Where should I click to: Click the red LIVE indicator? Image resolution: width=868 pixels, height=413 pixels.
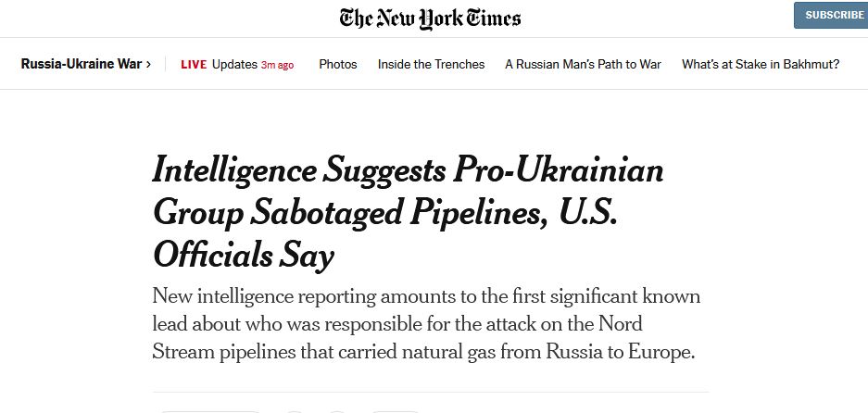click(x=194, y=65)
